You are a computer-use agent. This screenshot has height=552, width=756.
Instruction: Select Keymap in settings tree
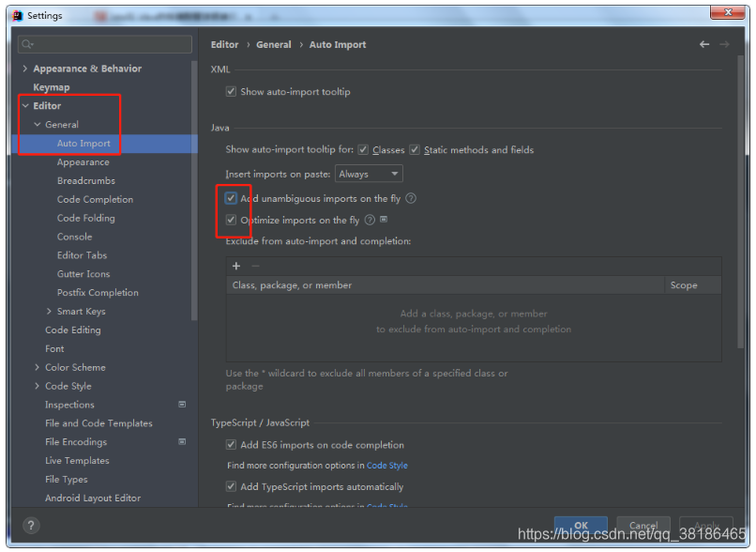(x=51, y=87)
